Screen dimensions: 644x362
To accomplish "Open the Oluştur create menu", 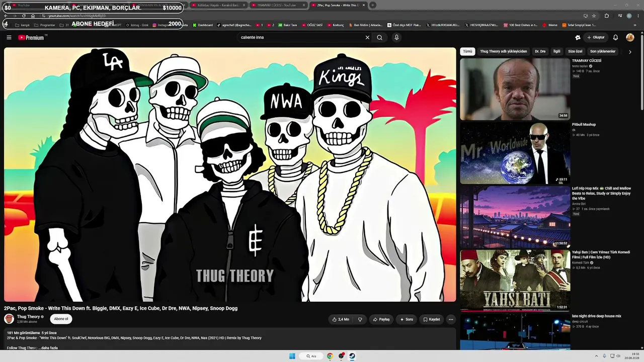I will coord(596,37).
